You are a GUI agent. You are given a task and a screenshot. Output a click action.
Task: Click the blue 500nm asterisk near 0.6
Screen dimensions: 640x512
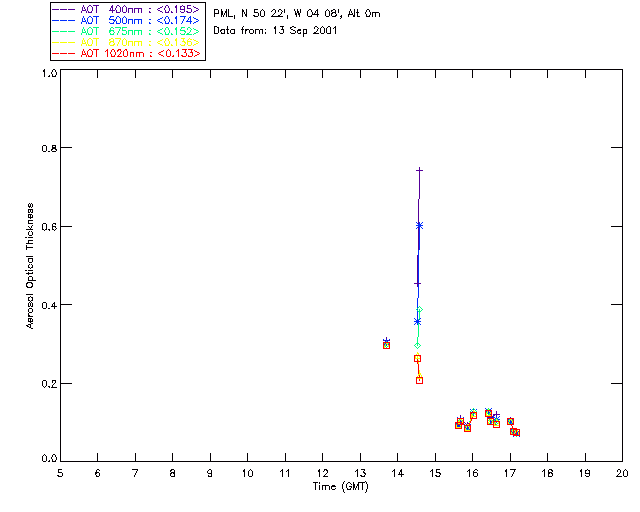coord(419,225)
